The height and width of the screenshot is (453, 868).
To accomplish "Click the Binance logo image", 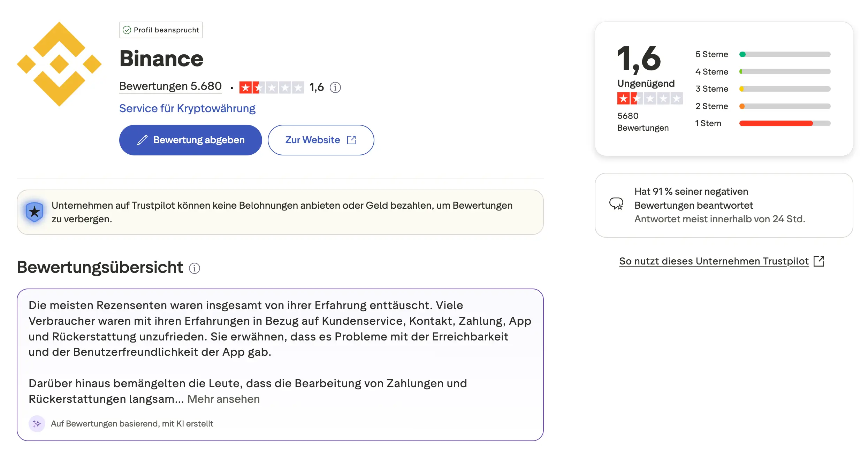I will (59, 64).
